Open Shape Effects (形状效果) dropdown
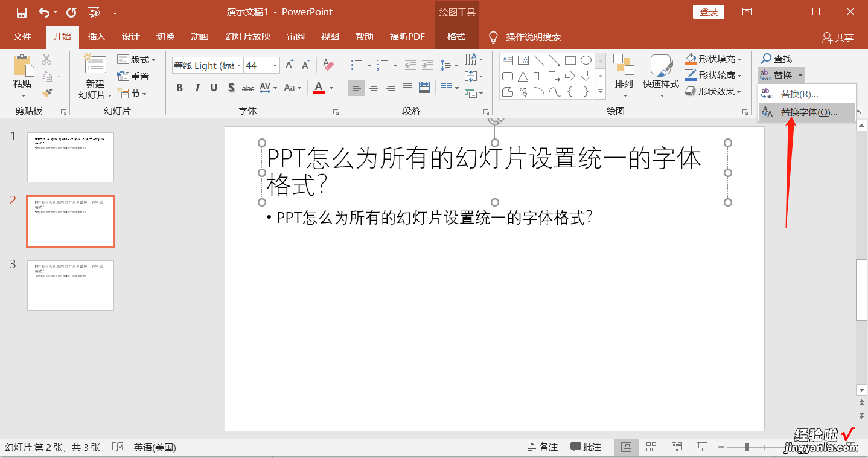This screenshot has width=868, height=458. [x=713, y=91]
